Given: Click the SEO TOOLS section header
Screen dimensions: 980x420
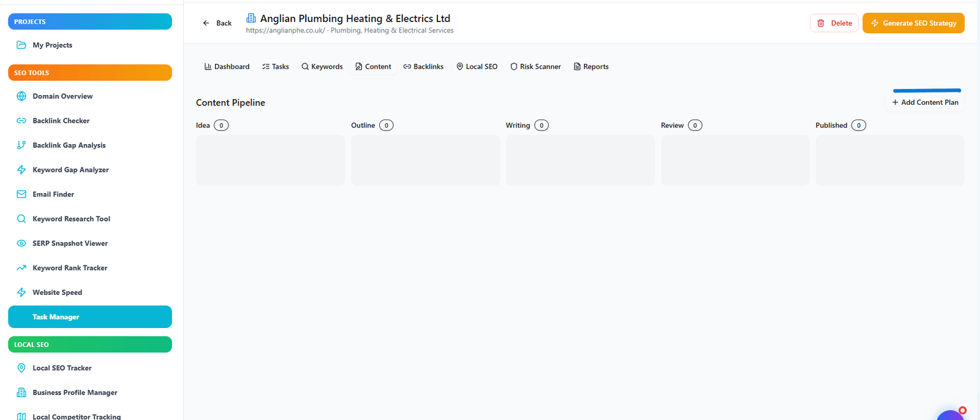Looking at the screenshot, I should [90, 72].
